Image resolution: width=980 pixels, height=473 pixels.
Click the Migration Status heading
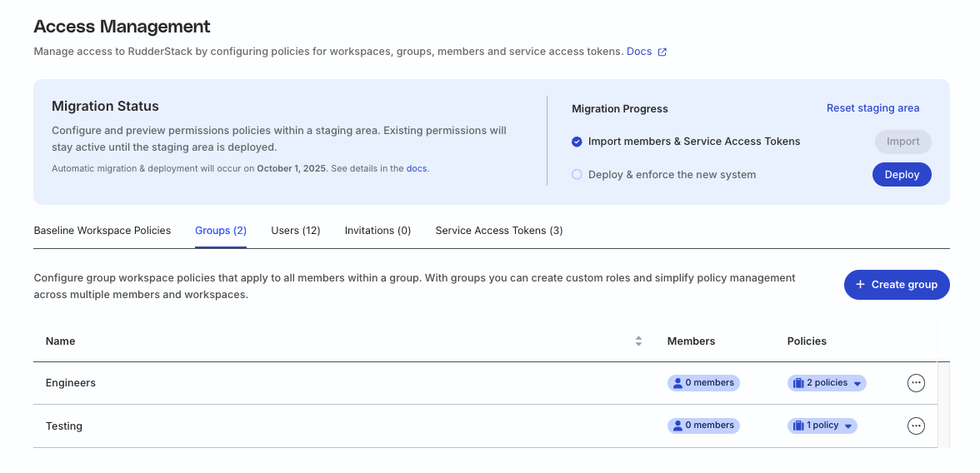[105, 107]
